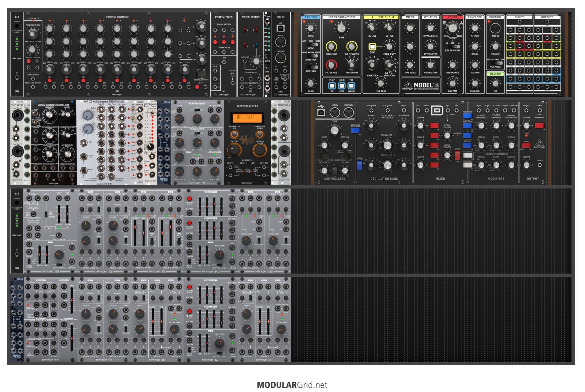The width and height of the screenshot is (585, 392).
Task: Click the yellow Pitch Mod knob on Model 15
Action: tap(331, 47)
